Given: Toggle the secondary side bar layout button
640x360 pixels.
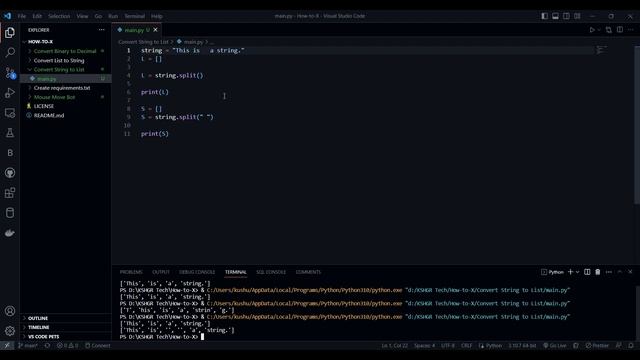Looking at the screenshot, I should tap(566, 16).
